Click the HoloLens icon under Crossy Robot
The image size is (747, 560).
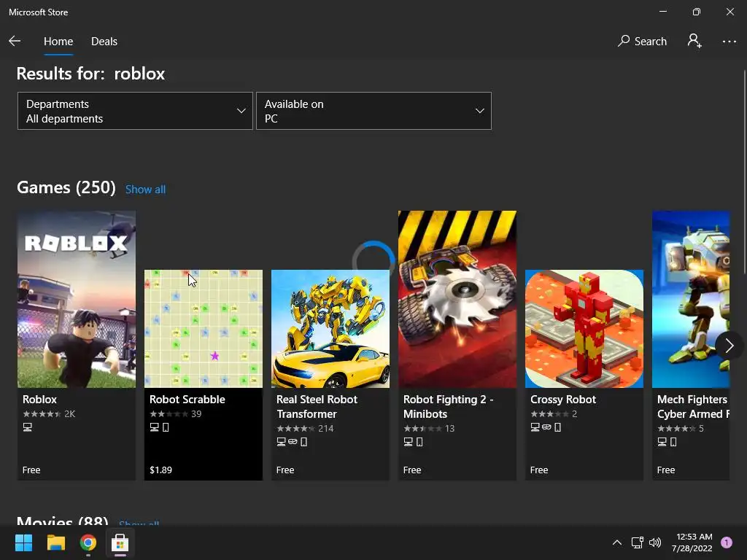546,427
